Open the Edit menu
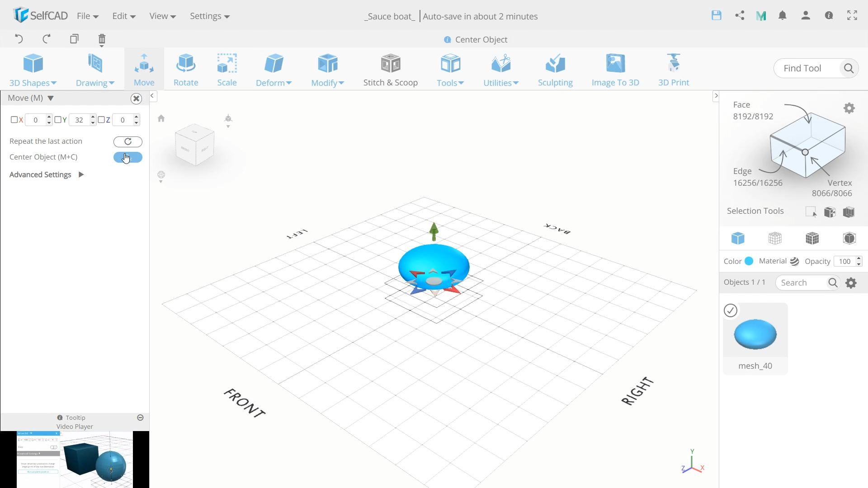868x488 pixels. (124, 16)
